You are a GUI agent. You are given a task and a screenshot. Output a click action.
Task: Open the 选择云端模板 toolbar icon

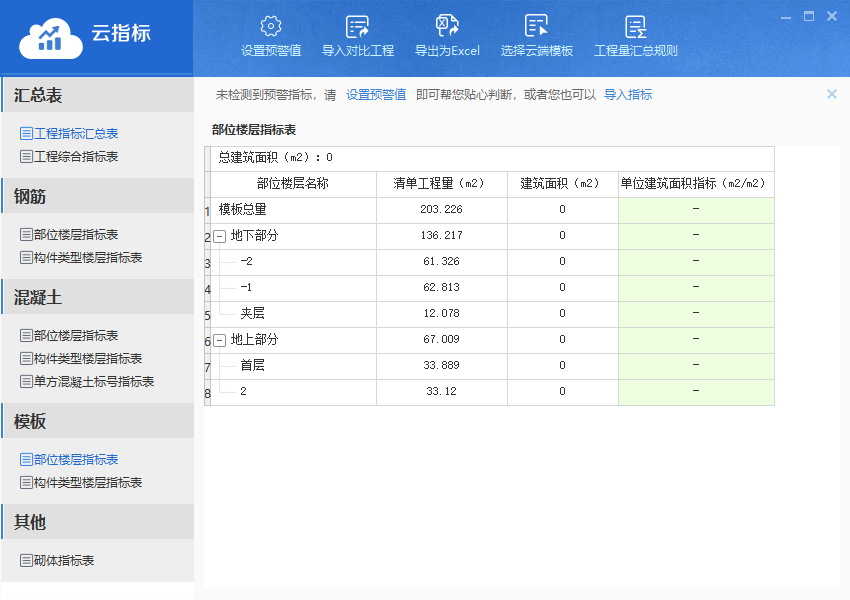[536, 26]
